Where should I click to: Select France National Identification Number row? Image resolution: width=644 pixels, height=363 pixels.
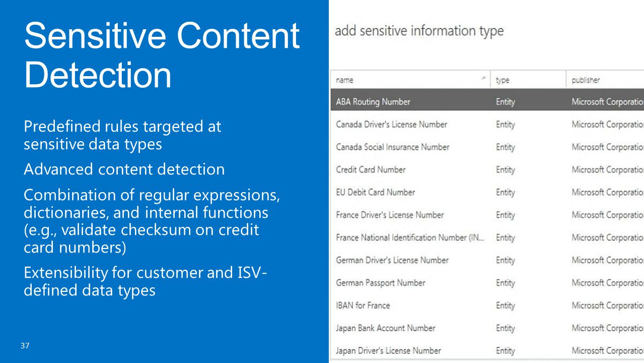[x=487, y=237]
